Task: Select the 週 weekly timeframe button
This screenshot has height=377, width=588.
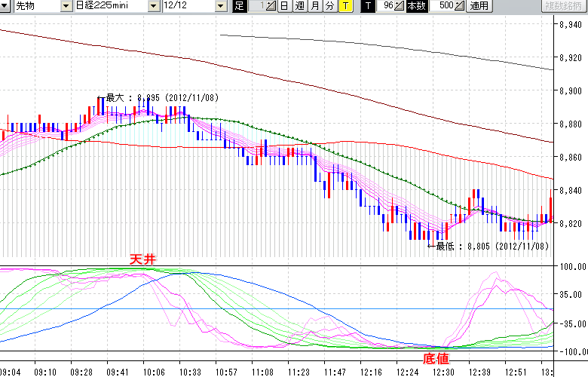Action: pos(299,6)
